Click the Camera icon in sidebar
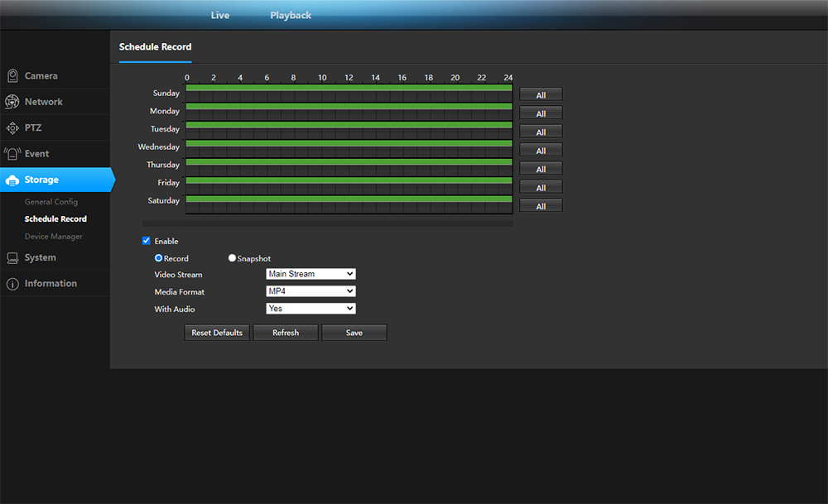This screenshot has width=828, height=504. click(x=12, y=76)
